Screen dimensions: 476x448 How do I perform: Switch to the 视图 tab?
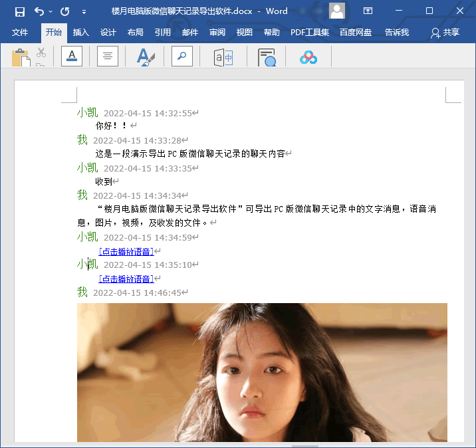point(245,32)
